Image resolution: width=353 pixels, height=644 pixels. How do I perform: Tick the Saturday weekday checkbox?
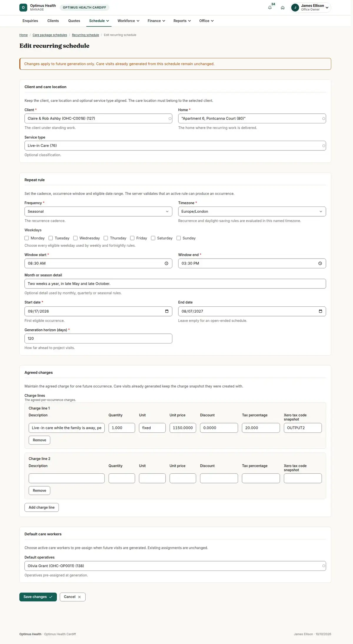(153, 238)
